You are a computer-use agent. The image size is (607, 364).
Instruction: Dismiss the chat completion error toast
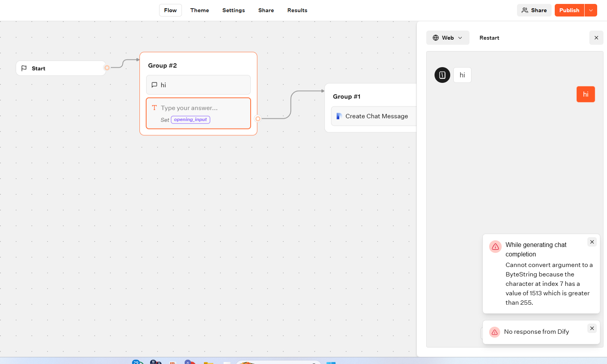(592, 242)
